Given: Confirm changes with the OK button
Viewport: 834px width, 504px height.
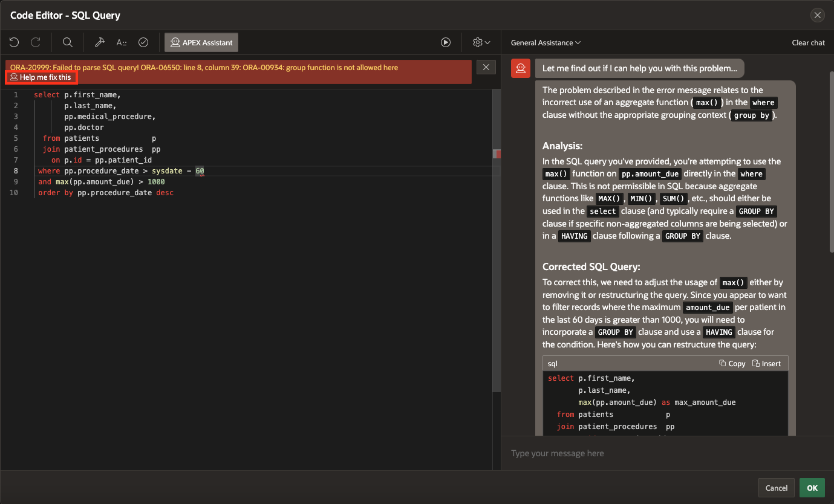Looking at the screenshot, I should pyautogui.click(x=812, y=488).
